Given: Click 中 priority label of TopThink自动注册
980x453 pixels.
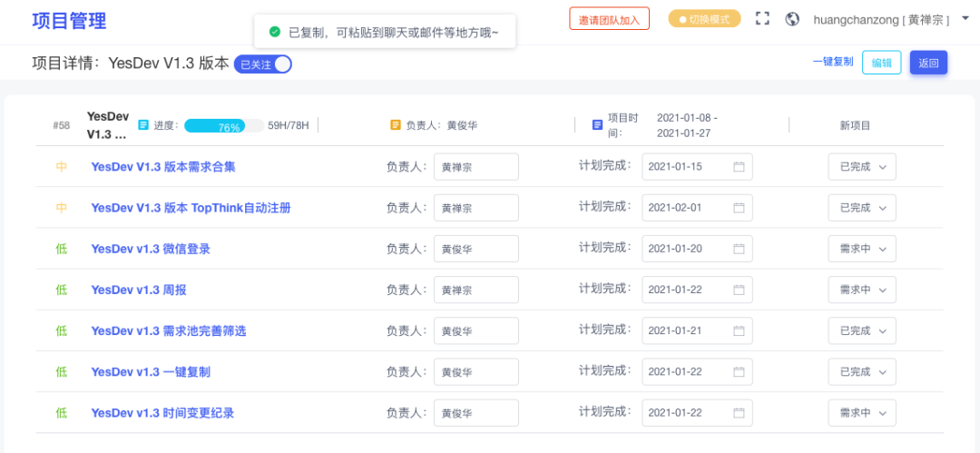Looking at the screenshot, I should 62,208.
